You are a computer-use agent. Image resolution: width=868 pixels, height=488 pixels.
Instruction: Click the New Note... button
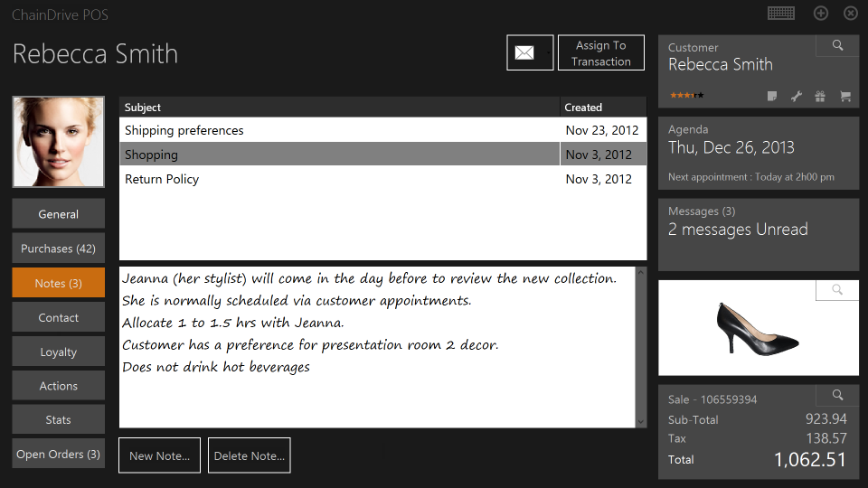click(159, 455)
